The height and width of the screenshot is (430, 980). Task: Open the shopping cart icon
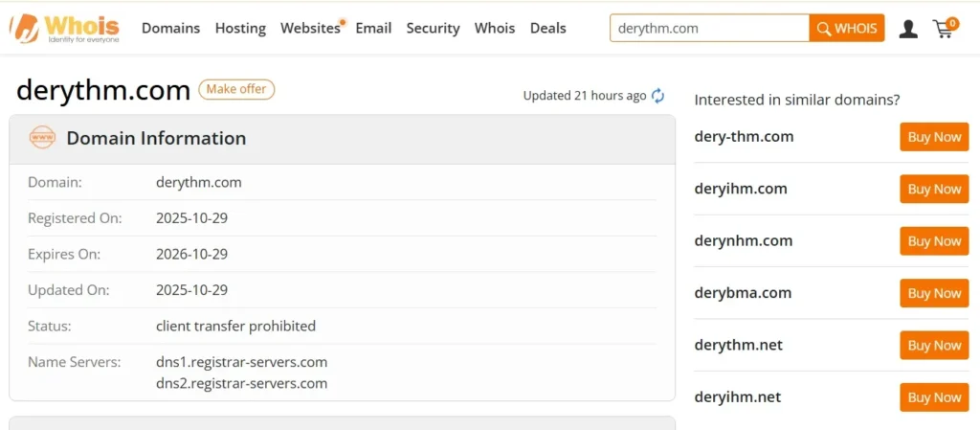point(945,28)
